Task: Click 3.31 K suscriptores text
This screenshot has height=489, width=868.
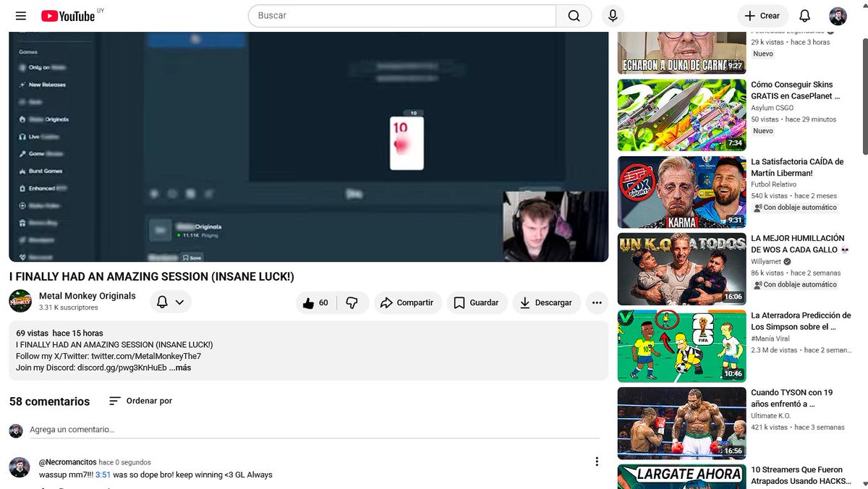Action: (x=69, y=307)
